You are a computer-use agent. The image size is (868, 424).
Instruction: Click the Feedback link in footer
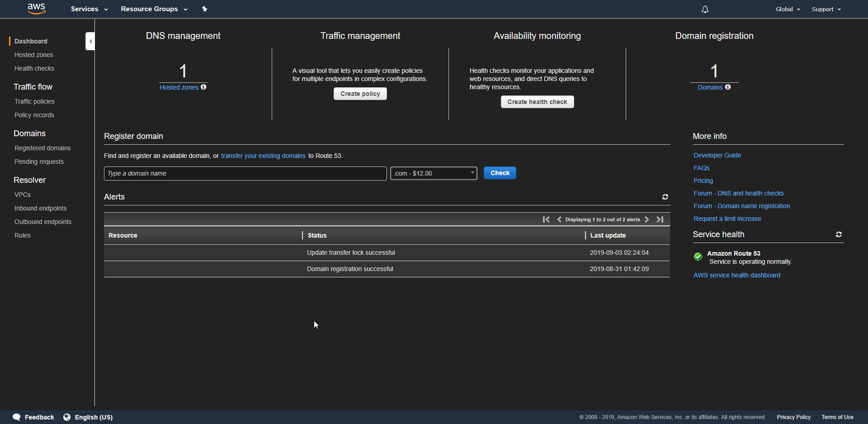click(39, 417)
